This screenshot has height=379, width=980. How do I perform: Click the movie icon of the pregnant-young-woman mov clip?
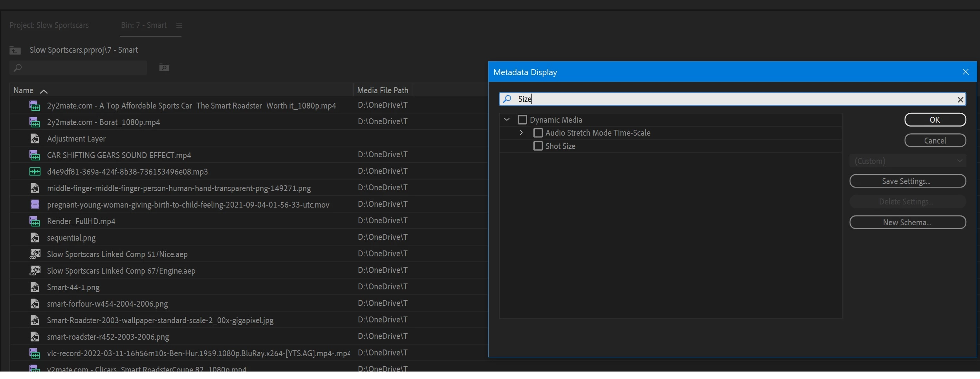35,205
